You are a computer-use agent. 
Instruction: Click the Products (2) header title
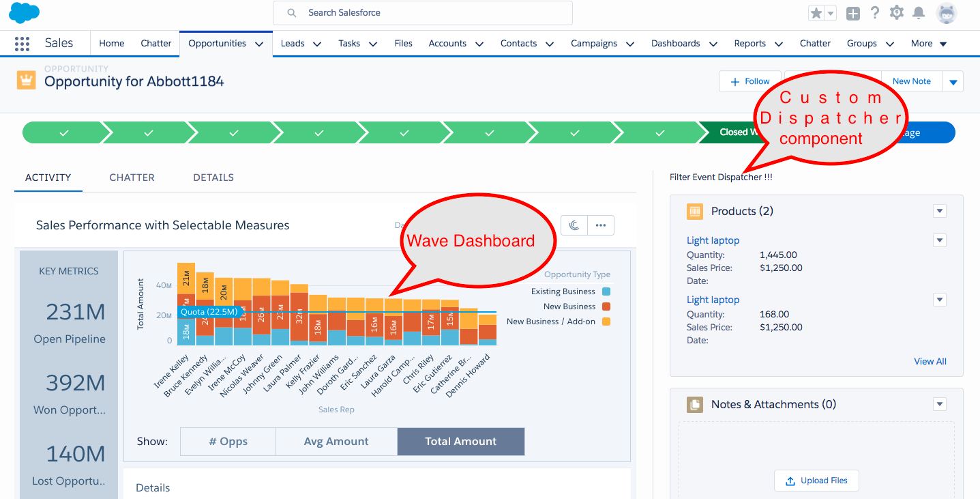click(x=742, y=212)
